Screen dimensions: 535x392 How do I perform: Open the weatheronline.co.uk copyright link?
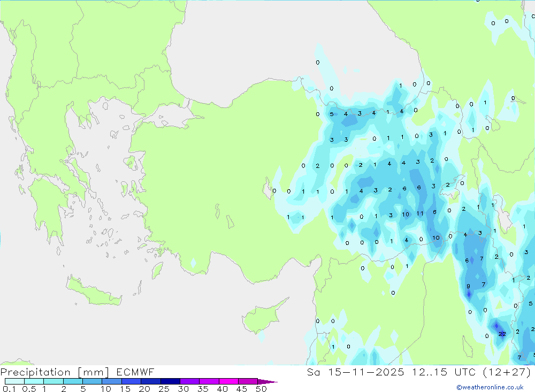(x=490, y=387)
